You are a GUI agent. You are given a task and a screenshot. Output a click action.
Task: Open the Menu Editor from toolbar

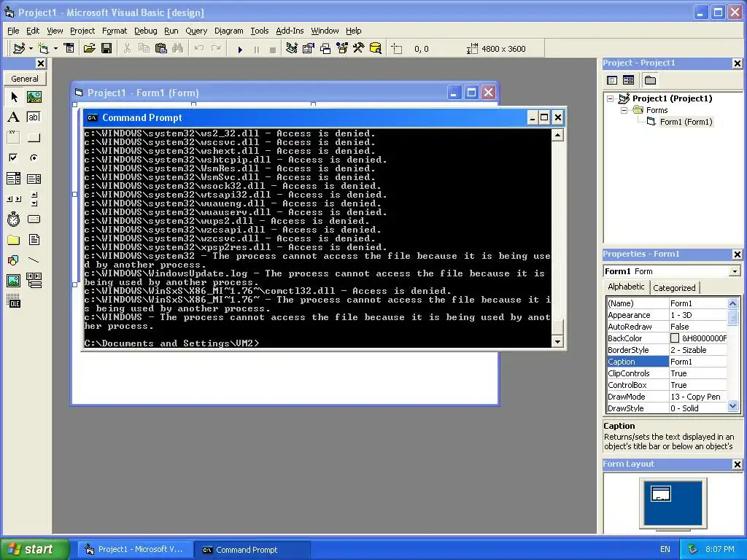tap(69, 49)
